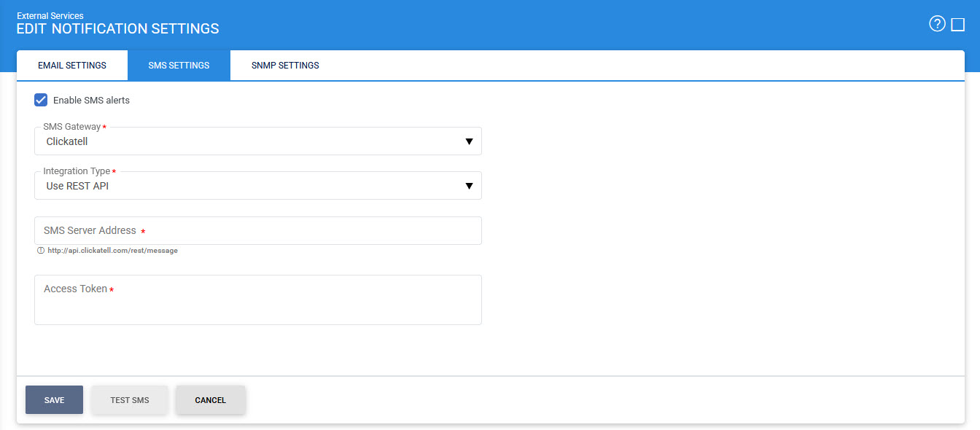Viewport: 980px width, 430px height.
Task: Switch to the Email Settings tab
Action: tap(72, 66)
